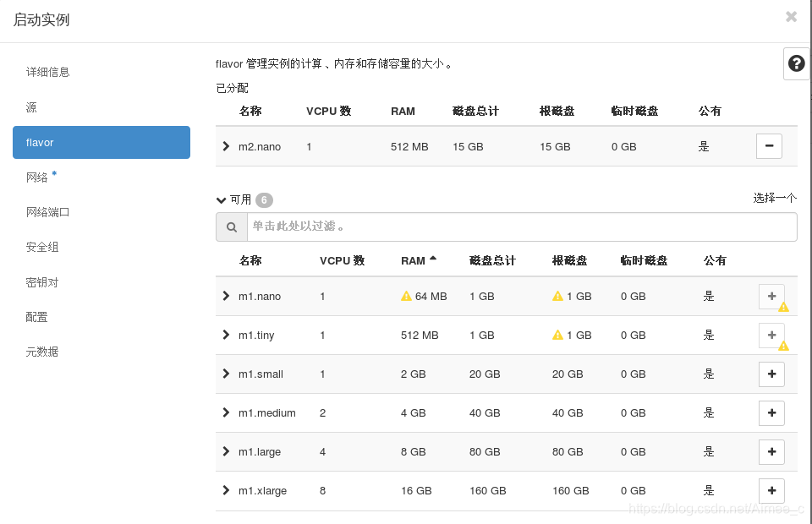This screenshot has height=524, width=812.
Task: Sort available table by VCPU 数 column
Action: 343,260
